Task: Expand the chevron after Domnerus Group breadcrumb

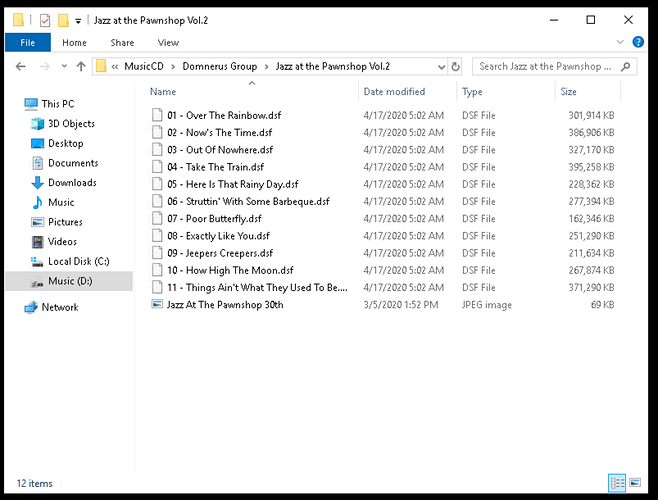Action: tap(266, 66)
